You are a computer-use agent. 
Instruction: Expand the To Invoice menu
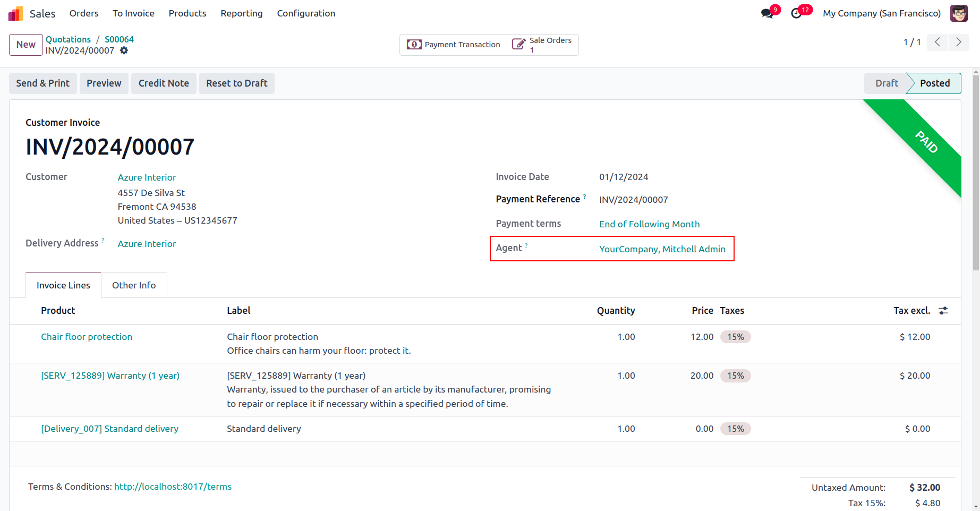click(133, 13)
